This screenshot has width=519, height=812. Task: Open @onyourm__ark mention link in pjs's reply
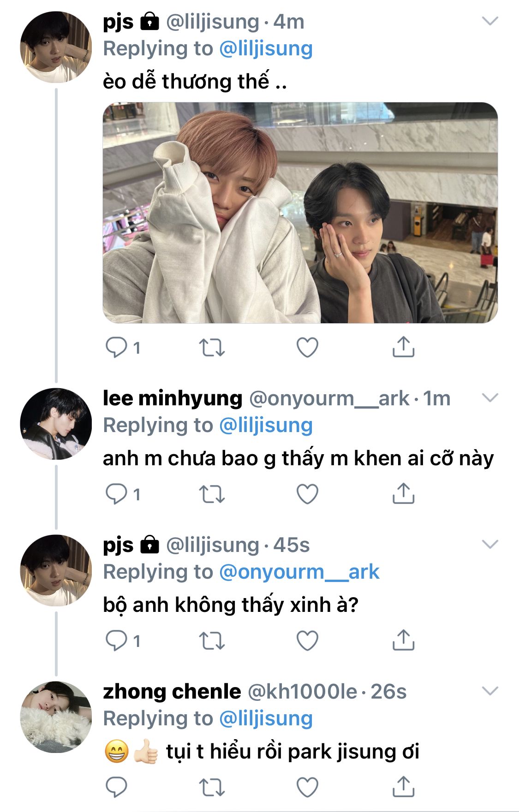click(299, 572)
